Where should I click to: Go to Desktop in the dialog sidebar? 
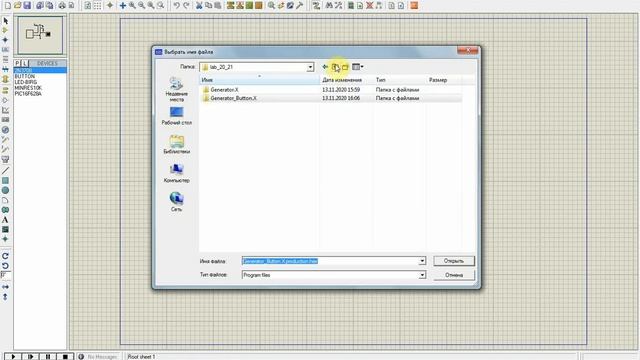point(176,116)
